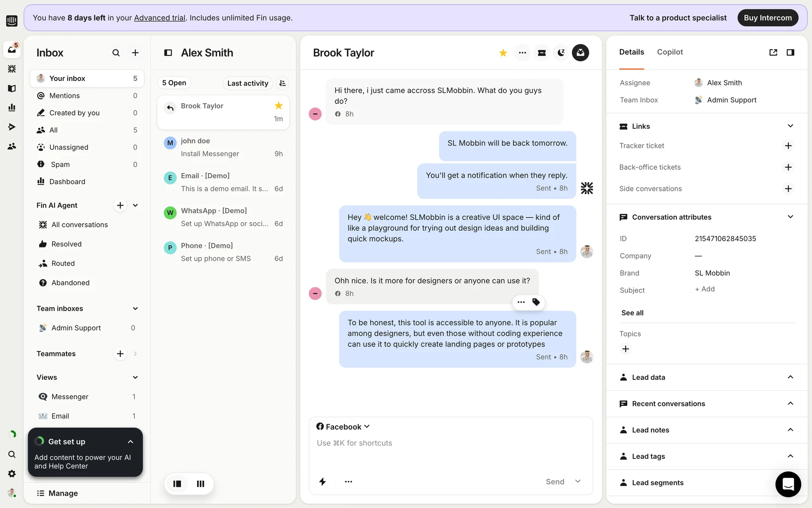Open conversation in new window icon
Screen dimensions: 812x508
pyautogui.click(x=773, y=52)
